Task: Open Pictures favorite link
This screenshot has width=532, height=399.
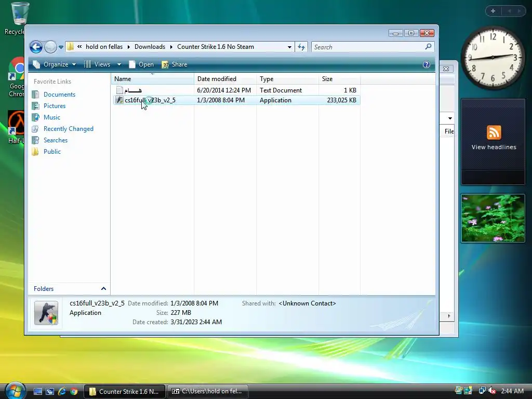Action: click(x=54, y=106)
